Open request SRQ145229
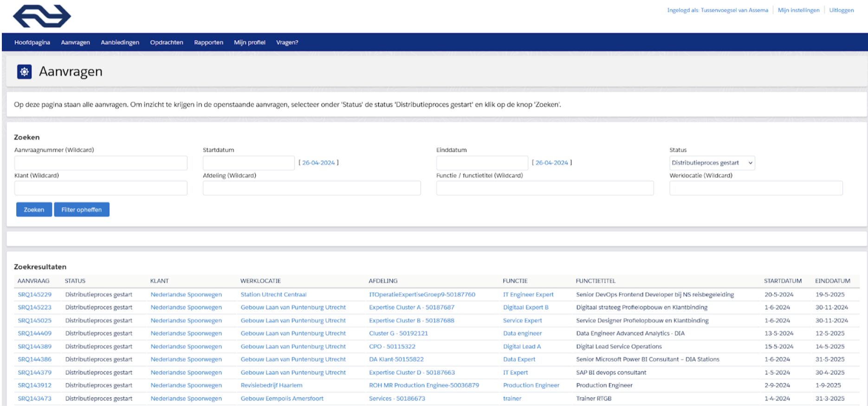Image resolution: width=868 pixels, height=406 pixels. [35, 295]
